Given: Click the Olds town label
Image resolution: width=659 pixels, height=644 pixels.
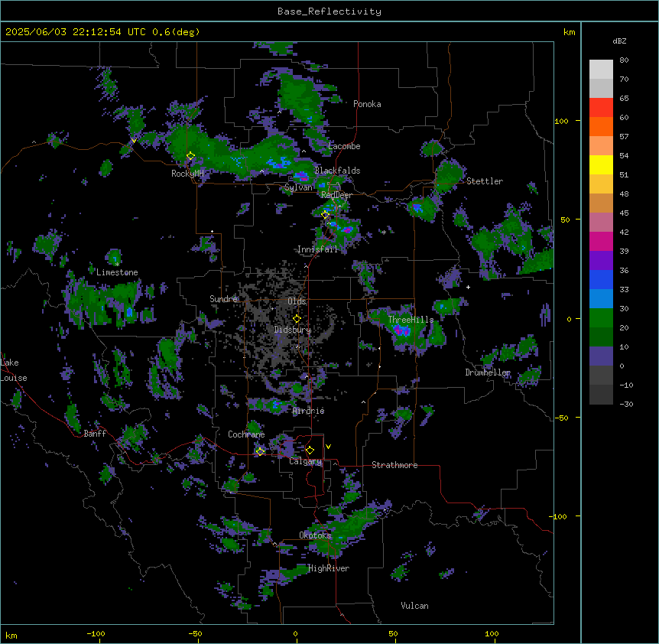Looking at the screenshot, I should [x=297, y=301].
